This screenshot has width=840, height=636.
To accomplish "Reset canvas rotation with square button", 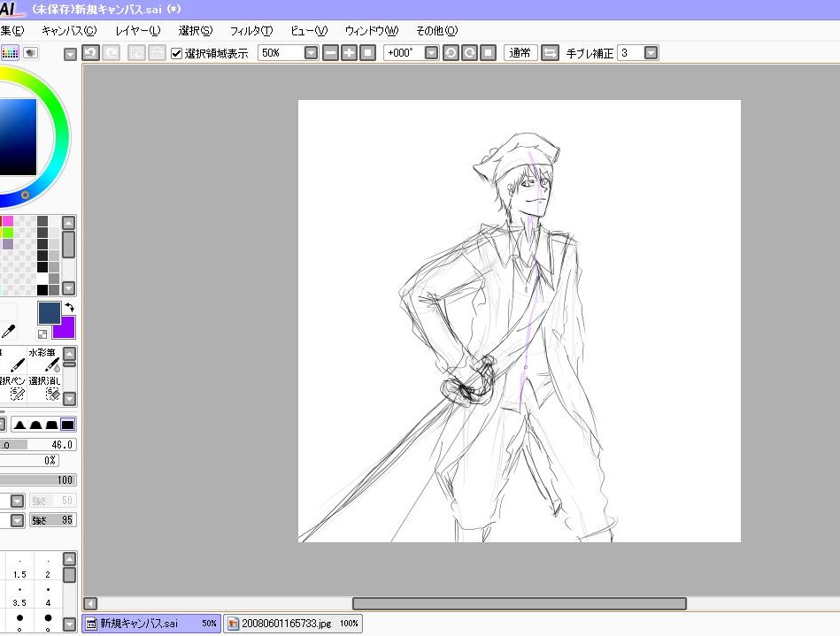I will tap(488, 53).
